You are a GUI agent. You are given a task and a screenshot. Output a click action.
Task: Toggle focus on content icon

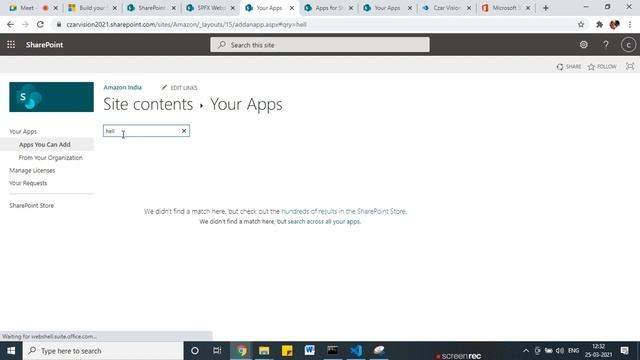click(x=630, y=67)
